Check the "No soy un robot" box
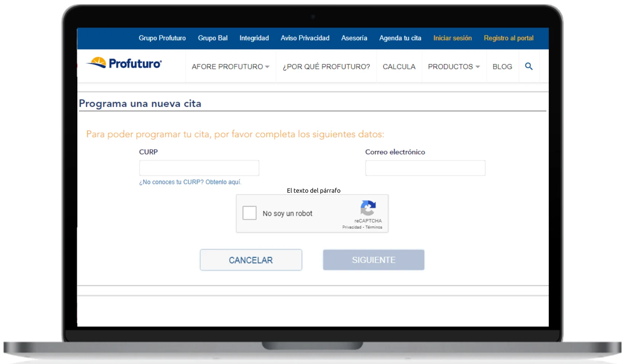This screenshot has width=634, height=364. [x=249, y=213]
